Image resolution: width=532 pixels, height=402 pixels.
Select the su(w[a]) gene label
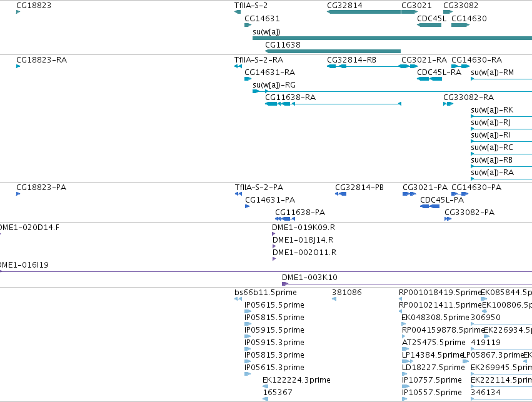[x=266, y=31]
